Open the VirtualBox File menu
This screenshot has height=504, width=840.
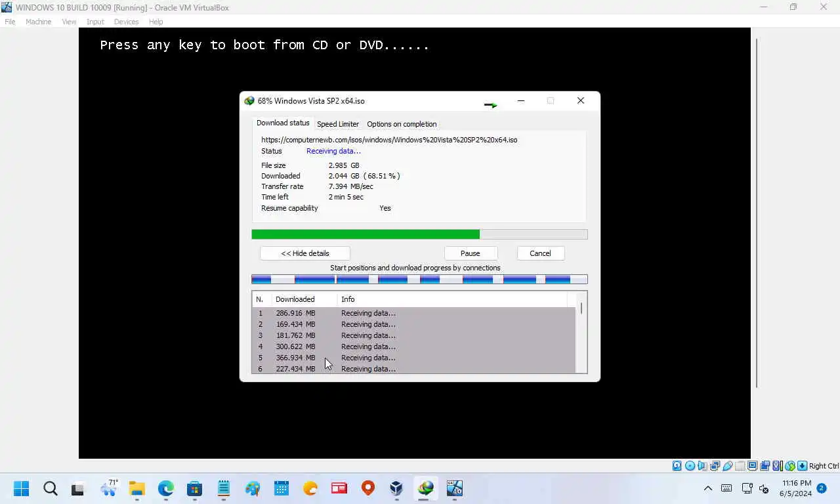tap(10, 22)
